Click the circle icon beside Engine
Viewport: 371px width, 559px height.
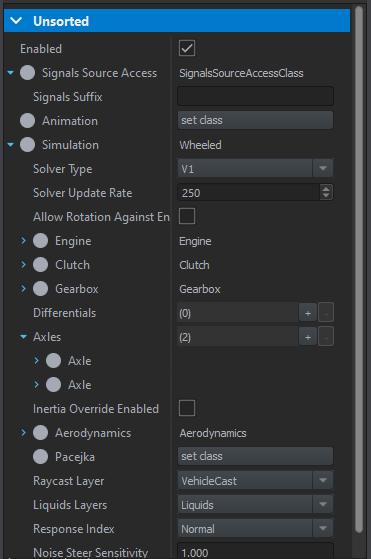(41, 241)
